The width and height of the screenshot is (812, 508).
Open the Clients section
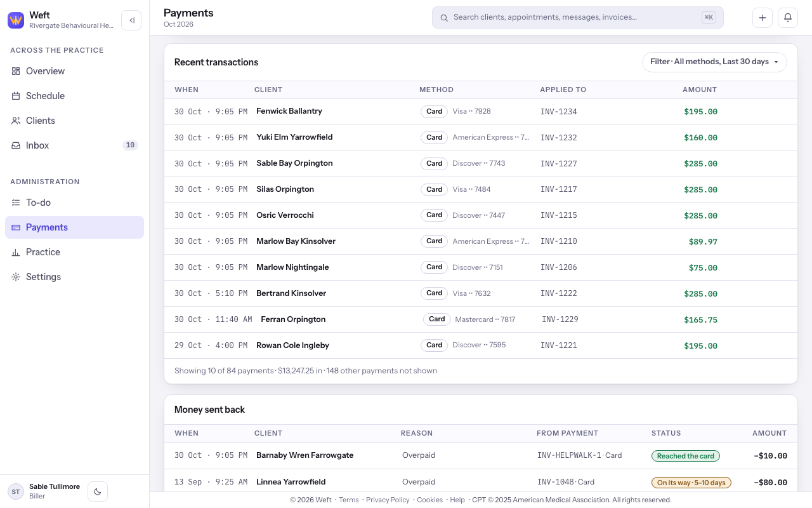point(74,121)
